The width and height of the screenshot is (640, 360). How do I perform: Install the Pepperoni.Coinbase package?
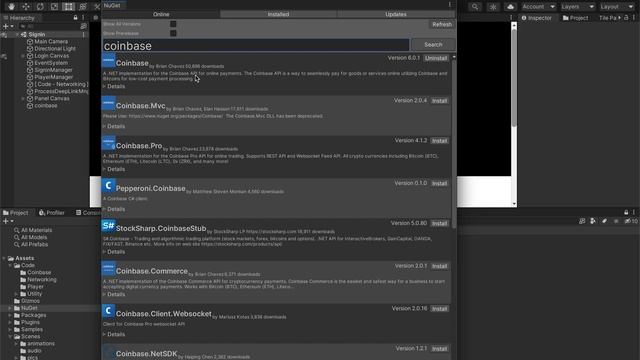(440, 184)
